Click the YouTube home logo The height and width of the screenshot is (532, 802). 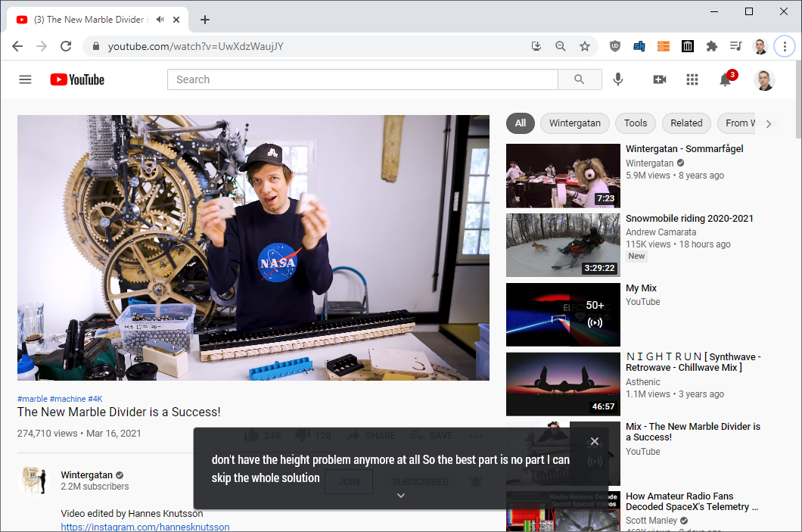coord(76,79)
